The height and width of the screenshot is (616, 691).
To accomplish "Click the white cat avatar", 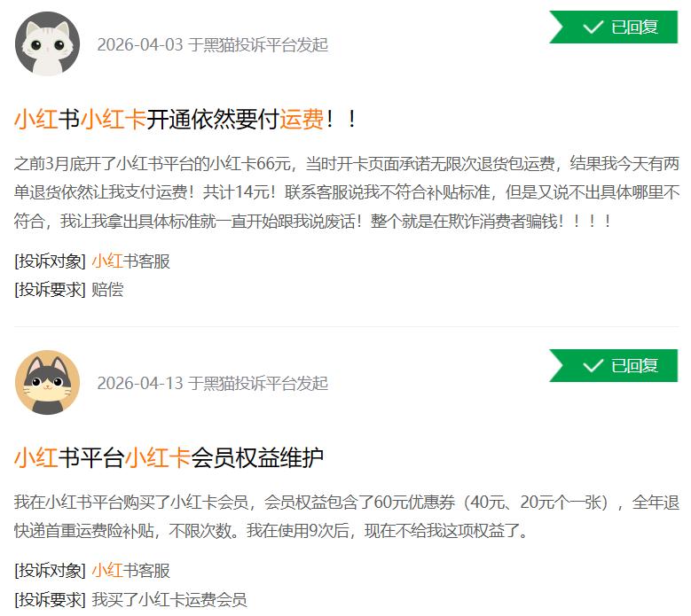I will pyautogui.click(x=47, y=44).
